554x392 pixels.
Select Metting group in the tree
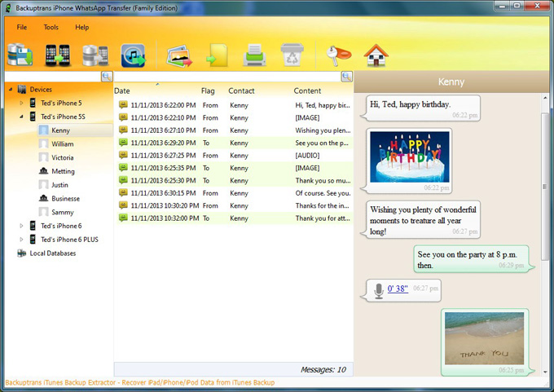click(x=63, y=171)
